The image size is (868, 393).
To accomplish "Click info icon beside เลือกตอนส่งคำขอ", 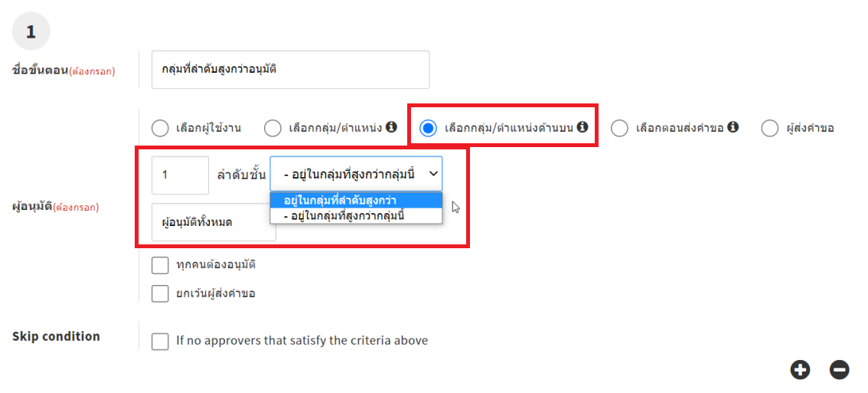I will pyautogui.click(x=733, y=127).
